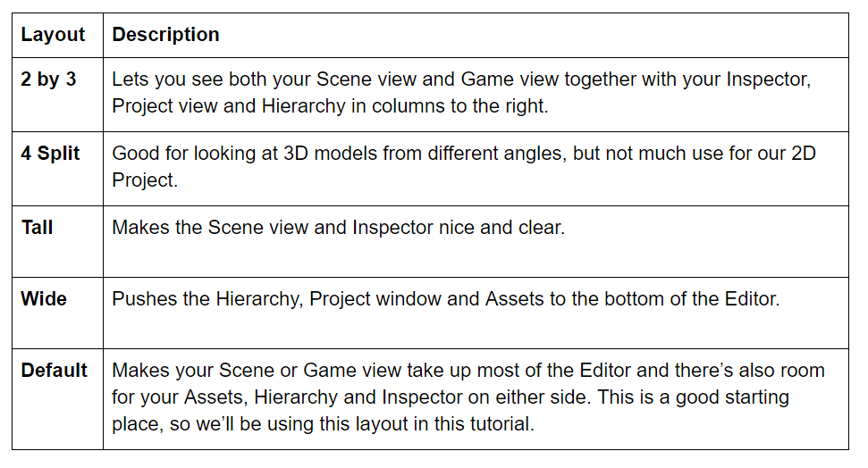Select the "2 by 3" layout cell
Image resolution: width=868 pixels, height=468 pixels.
pos(48,79)
